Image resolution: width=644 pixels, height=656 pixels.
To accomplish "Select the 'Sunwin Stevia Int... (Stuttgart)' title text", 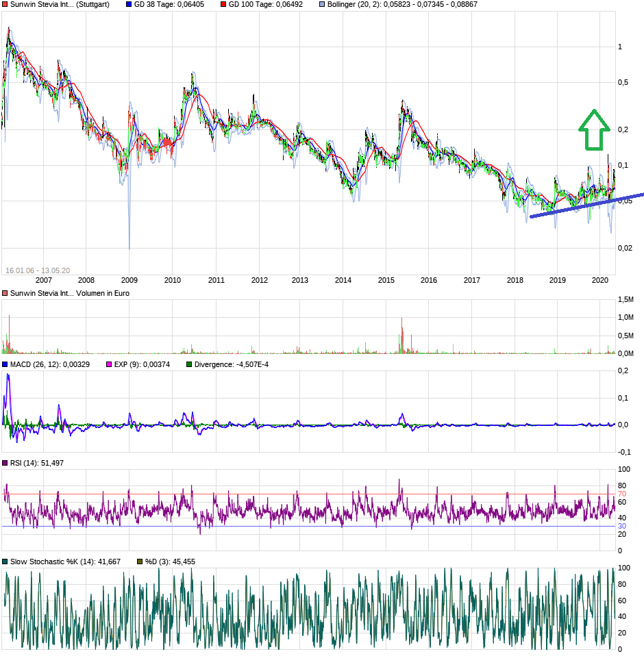I will click(60, 5).
